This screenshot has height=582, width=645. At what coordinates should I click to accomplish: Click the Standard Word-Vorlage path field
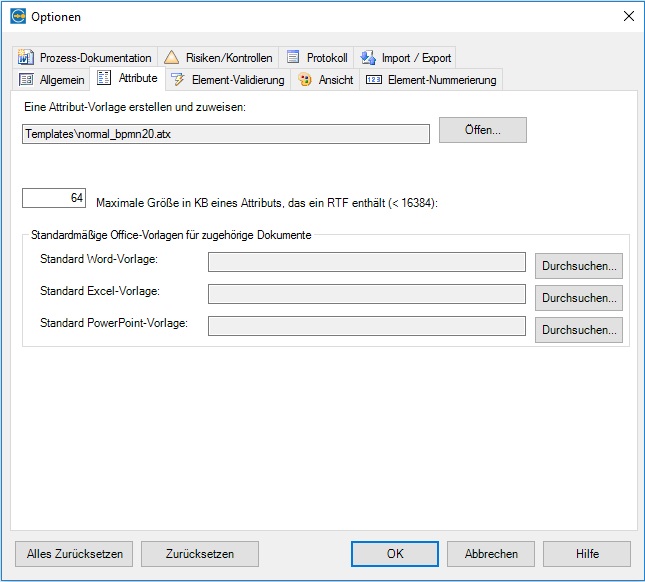click(x=367, y=262)
